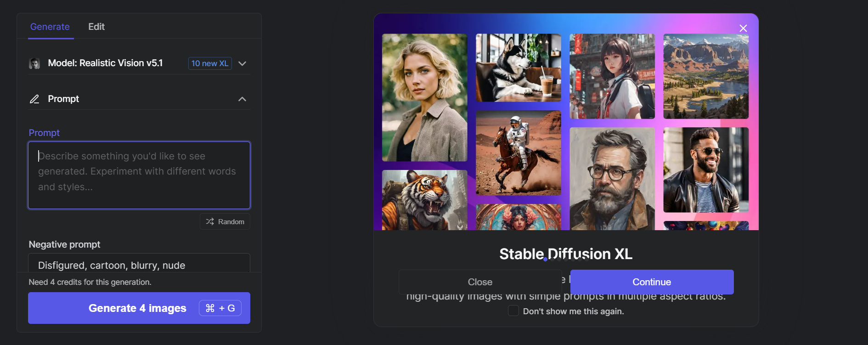Collapse the Prompt section chevron

point(242,99)
